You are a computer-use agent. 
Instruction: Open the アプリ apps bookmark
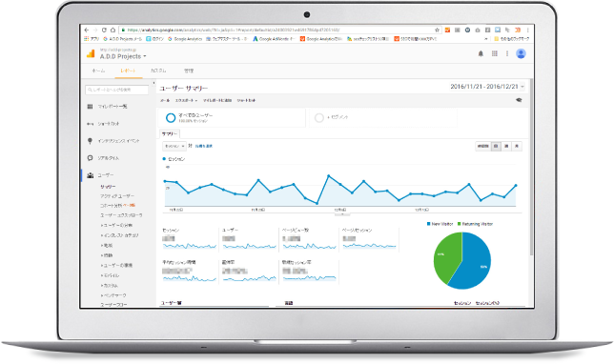click(92, 39)
